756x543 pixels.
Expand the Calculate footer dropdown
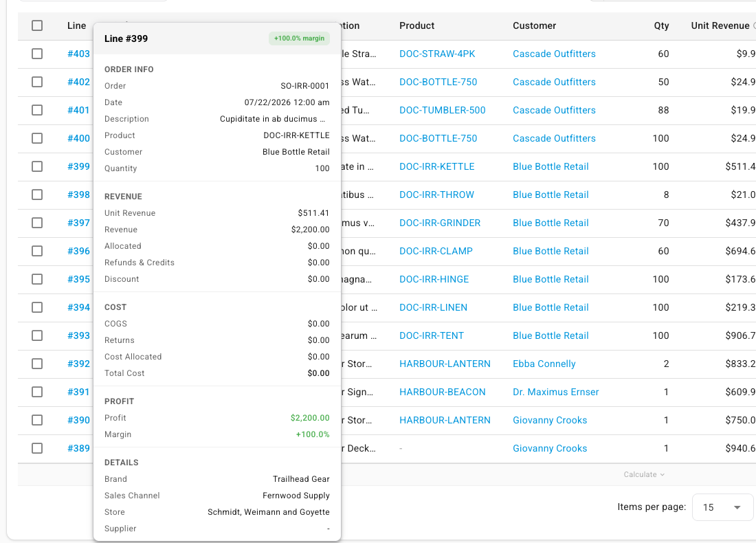tap(644, 474)
